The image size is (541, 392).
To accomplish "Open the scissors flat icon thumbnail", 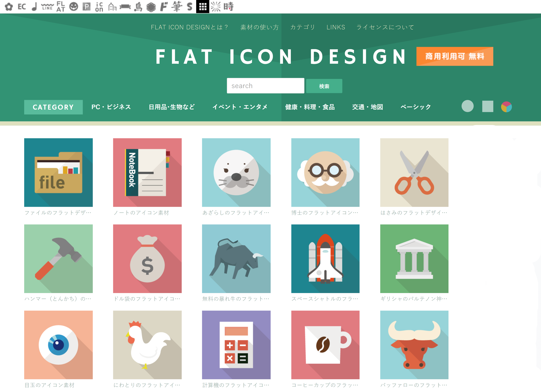I will pyautogui.click(x=414, y=172).
